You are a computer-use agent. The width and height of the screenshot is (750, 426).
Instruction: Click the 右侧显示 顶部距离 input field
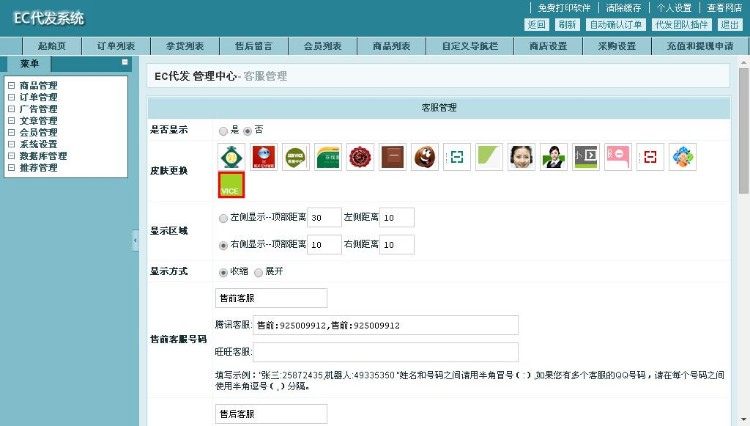point(324,245)
